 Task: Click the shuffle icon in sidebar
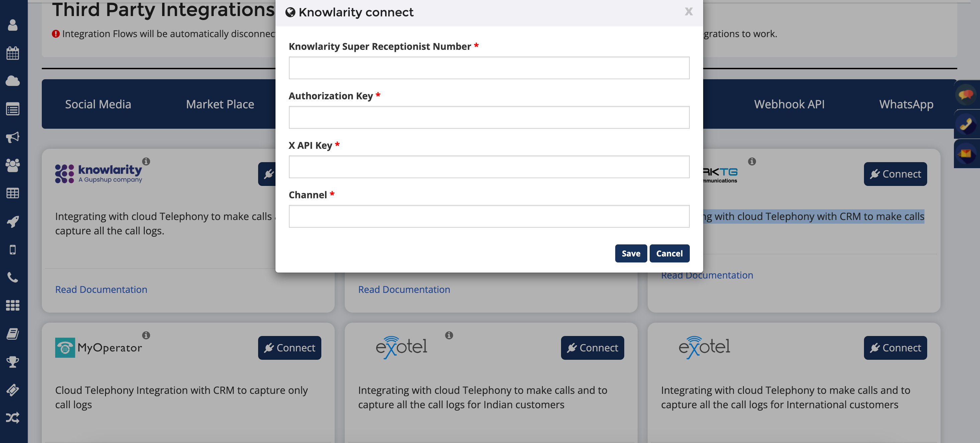click(13, 418)
